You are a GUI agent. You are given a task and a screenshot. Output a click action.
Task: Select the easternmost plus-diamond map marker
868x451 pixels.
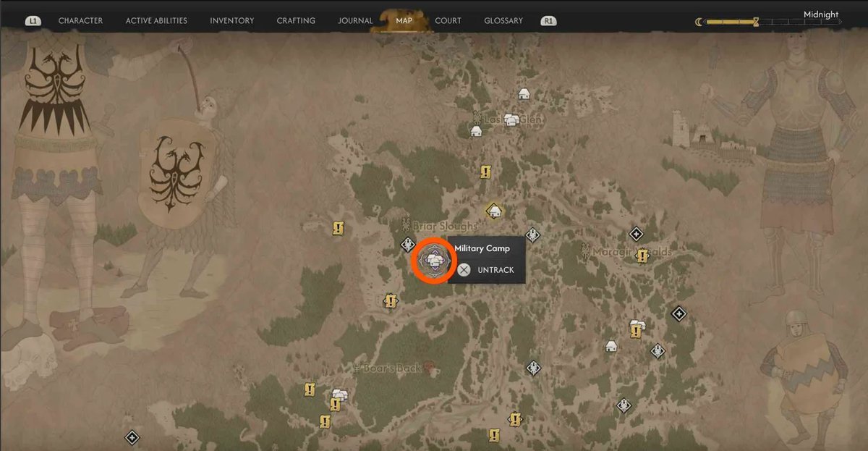click(678, 314)
